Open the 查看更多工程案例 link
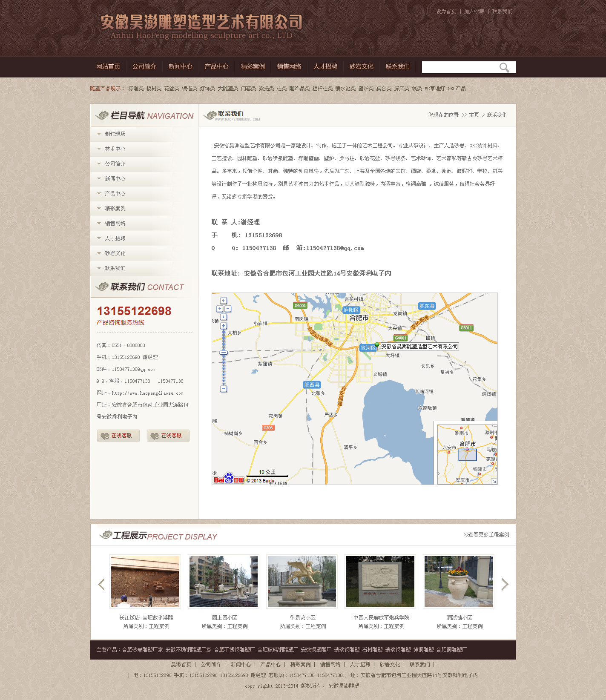Screen dimensions: 606x700 [486, 535]
